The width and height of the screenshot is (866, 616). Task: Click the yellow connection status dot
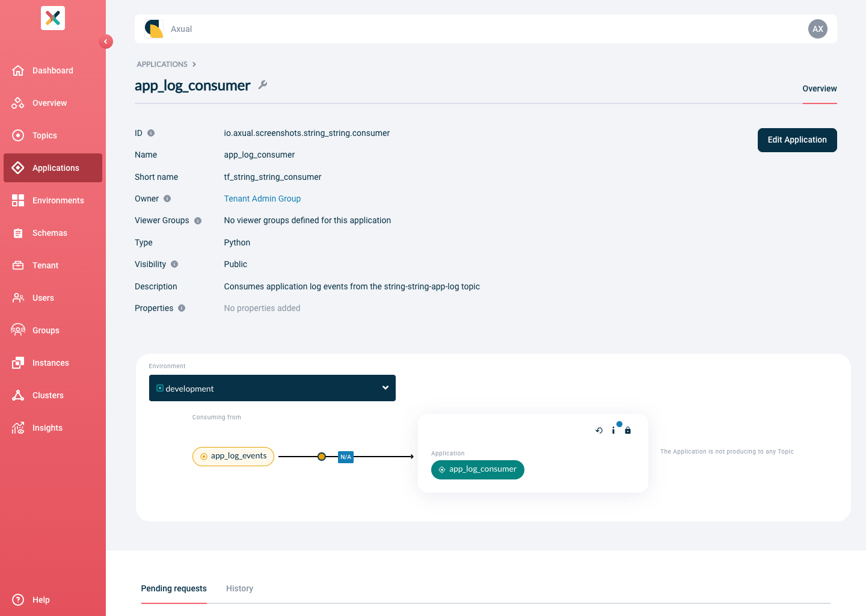point(322,457)
